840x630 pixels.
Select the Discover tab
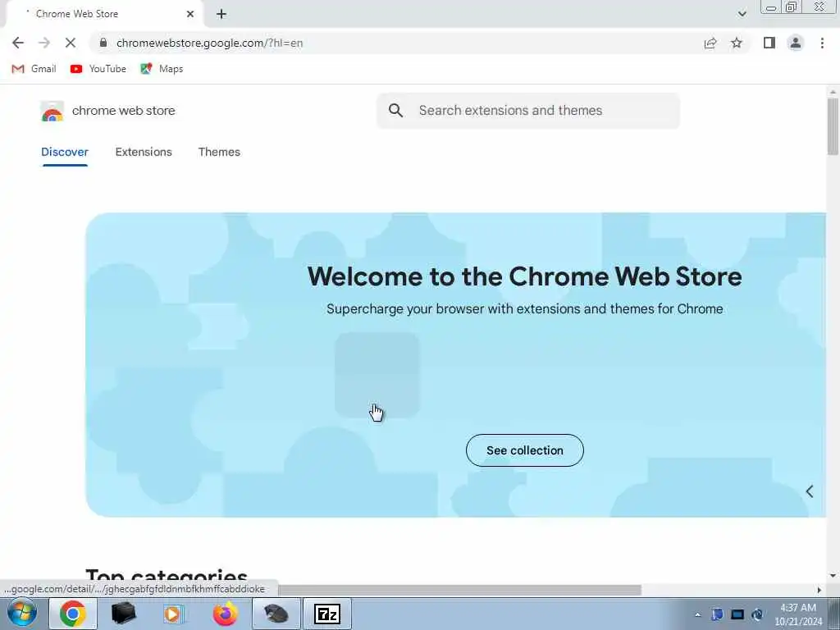65,152
